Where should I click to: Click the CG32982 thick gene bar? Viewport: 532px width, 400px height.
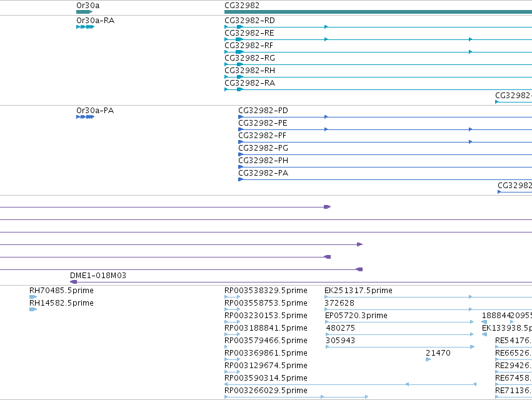[x=378, y=12]
